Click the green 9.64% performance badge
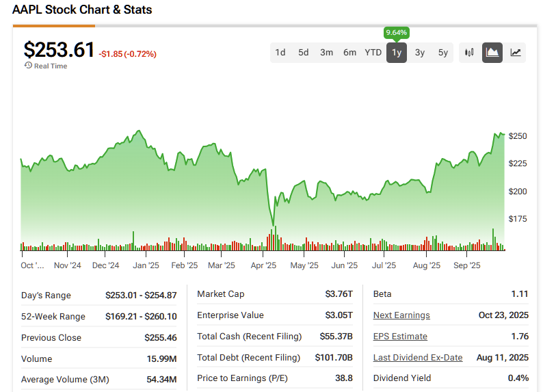 tap(397, 32)
